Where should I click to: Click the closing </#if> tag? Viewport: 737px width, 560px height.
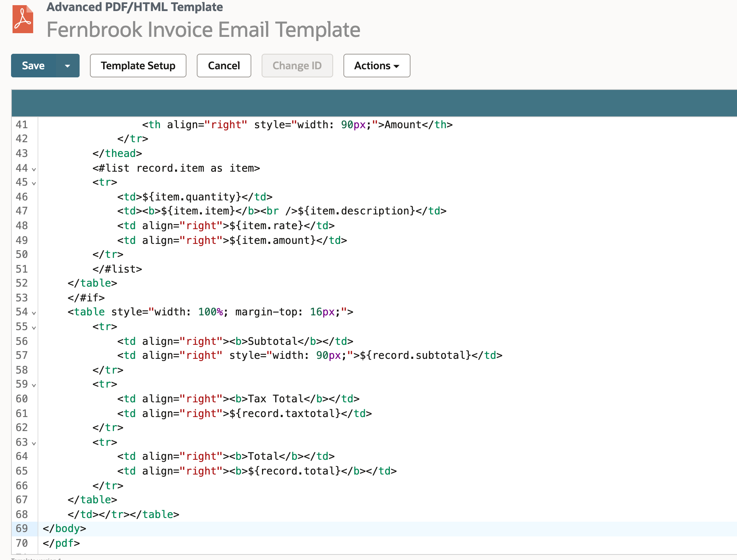point(86,298)
